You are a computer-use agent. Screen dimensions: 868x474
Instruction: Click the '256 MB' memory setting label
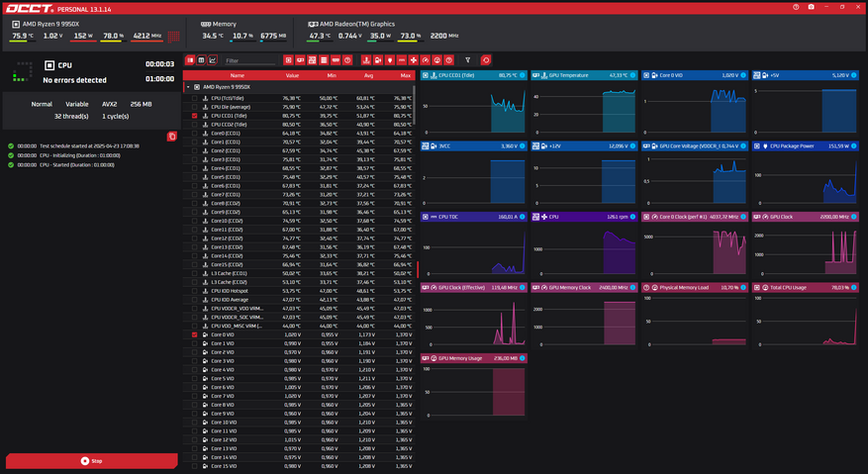click(141, 104)
